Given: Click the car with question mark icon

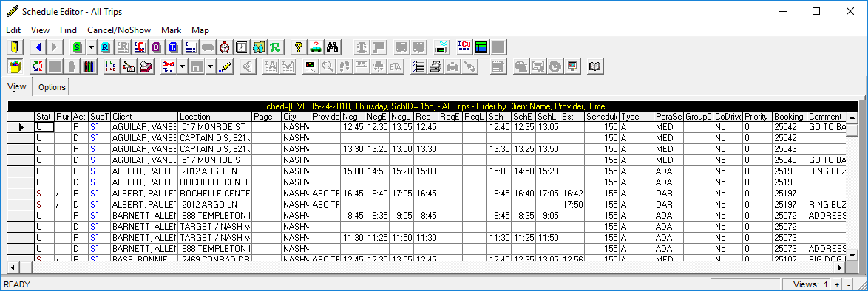Looking at the screenshot, I should tap(316, 47).
